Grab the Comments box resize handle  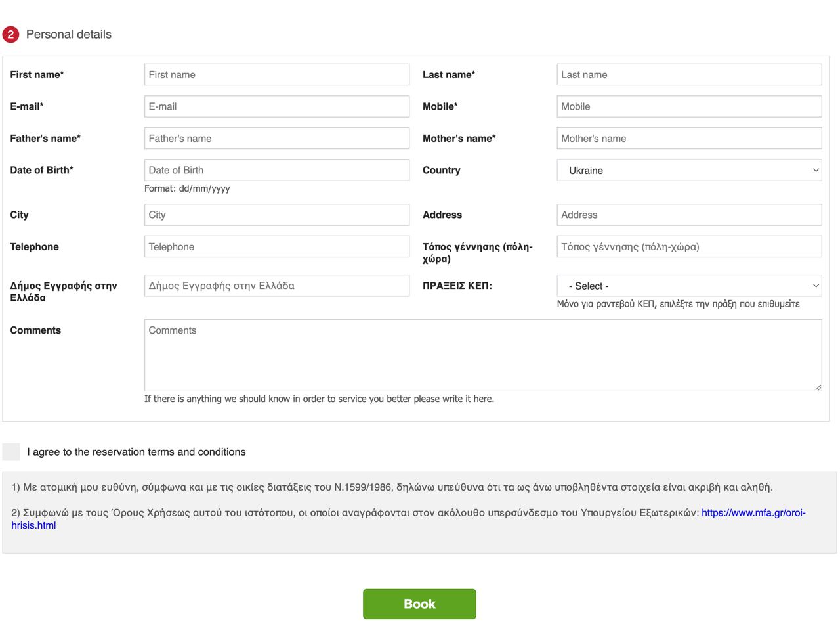[x=818, y=387]
